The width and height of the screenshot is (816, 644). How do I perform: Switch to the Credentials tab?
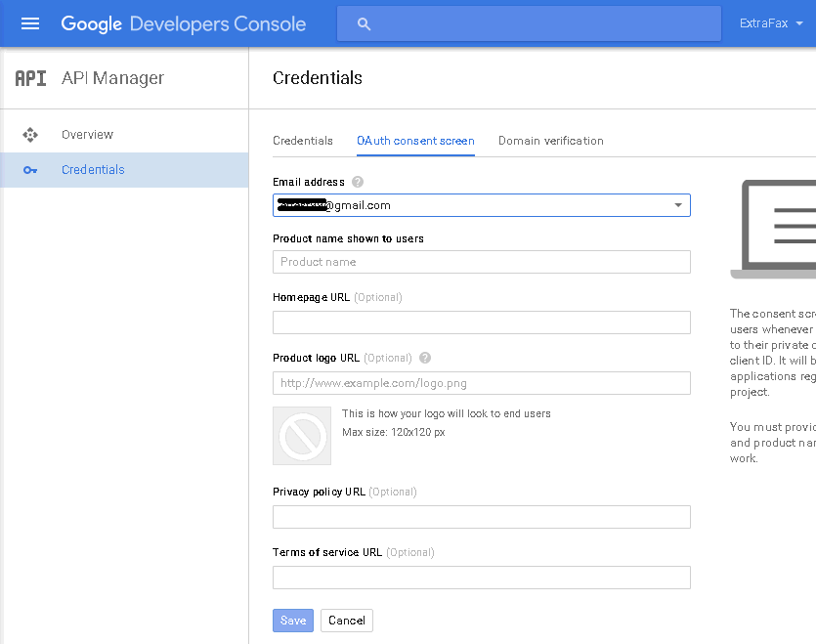click(303, 141)
